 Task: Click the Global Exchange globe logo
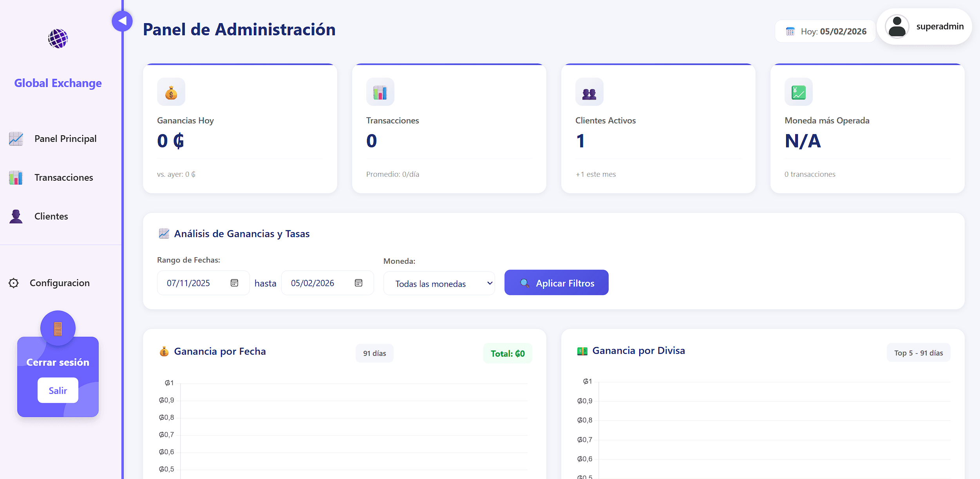(x=58, y=38)
